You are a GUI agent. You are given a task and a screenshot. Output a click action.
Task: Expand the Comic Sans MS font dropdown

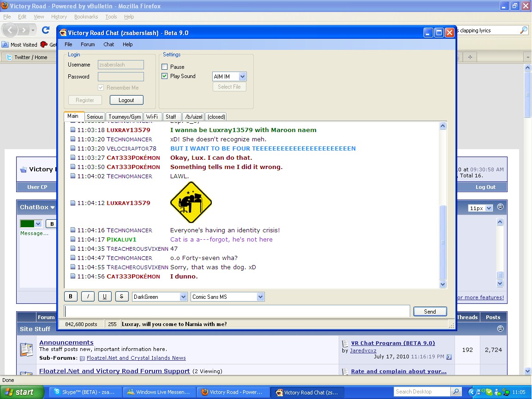tap(260, 297)
